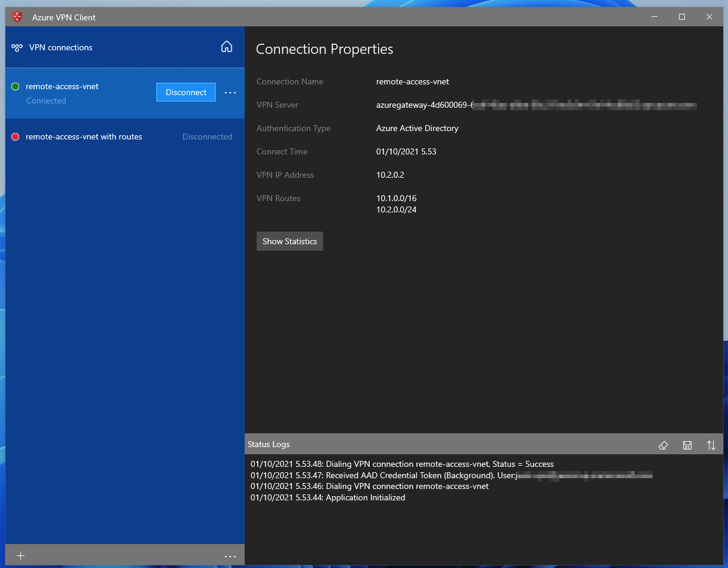Viewport: 728px width, 568px height.
Task: Click the Azure VPN Client app logo
Action: (x=17, y=17)
